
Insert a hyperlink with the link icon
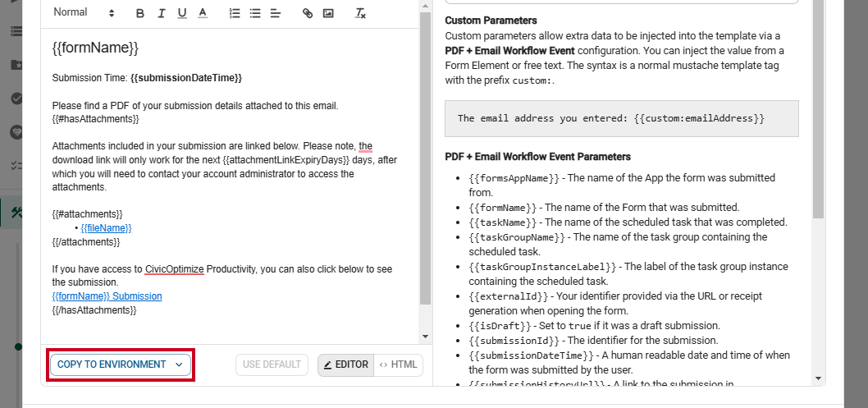coord(308,13)
